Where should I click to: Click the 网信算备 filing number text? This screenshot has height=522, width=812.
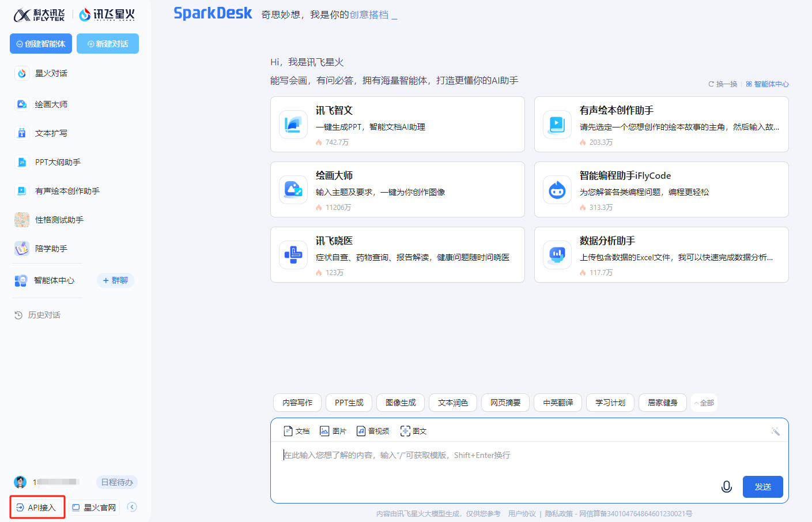pyautogui.click(x=636, y=514)
